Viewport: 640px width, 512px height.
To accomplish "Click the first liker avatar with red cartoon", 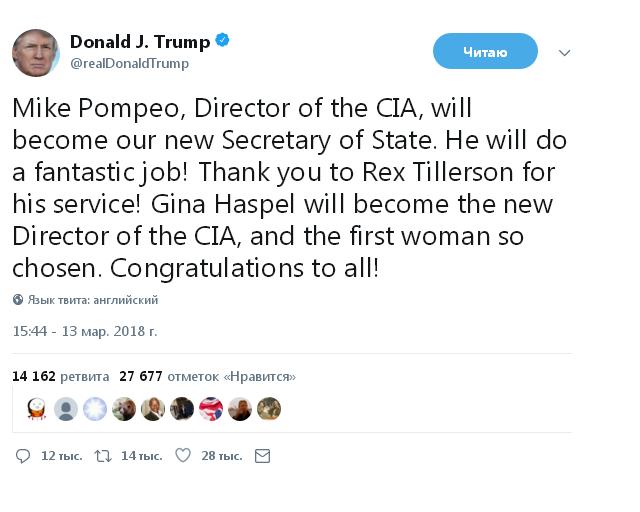I will pos(37,408).
